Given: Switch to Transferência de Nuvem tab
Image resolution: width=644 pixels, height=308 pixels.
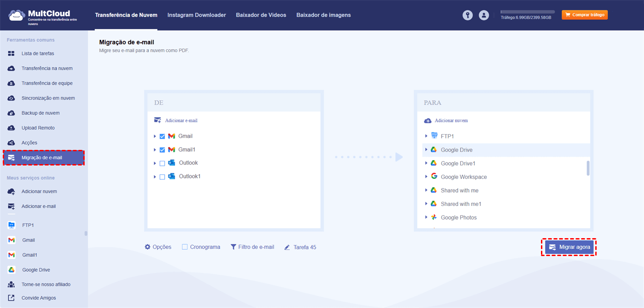Looking at the screenshot, I should (126, 15).
